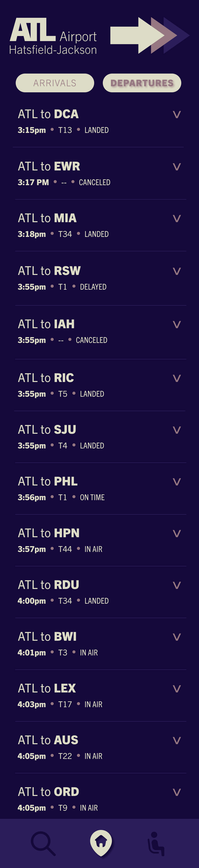The height and width of the screenshot is (868, 199).
Task: Expand the ATL to SJU chevron
Action: click(177, 430)
